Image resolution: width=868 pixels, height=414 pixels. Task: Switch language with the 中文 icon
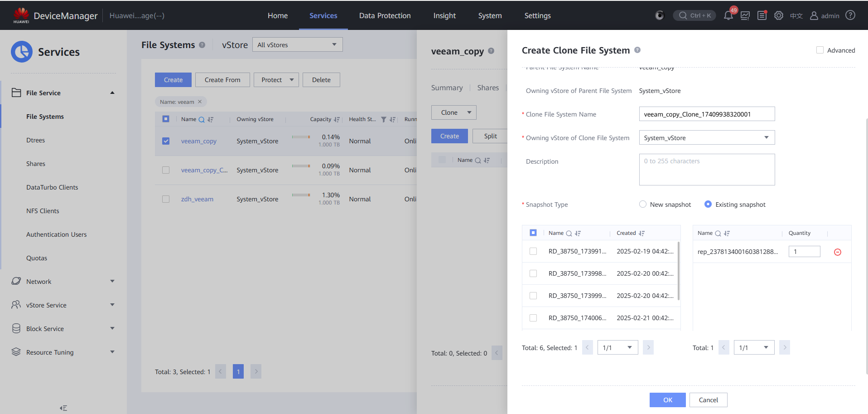[796, 16]
